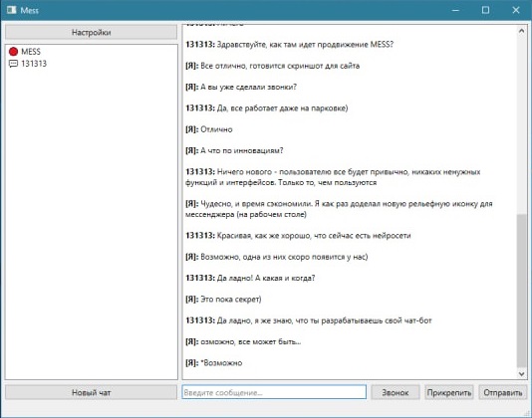This screenshot has height=418, width=532.
Task: Click the chat scrollbar down arrow
Action: point(521,374)
